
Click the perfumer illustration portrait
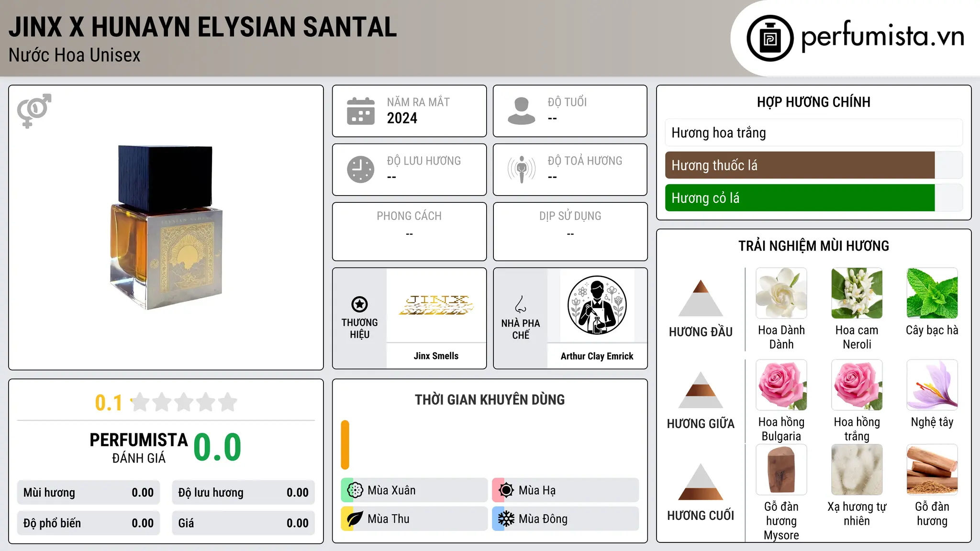coord(597,305)
